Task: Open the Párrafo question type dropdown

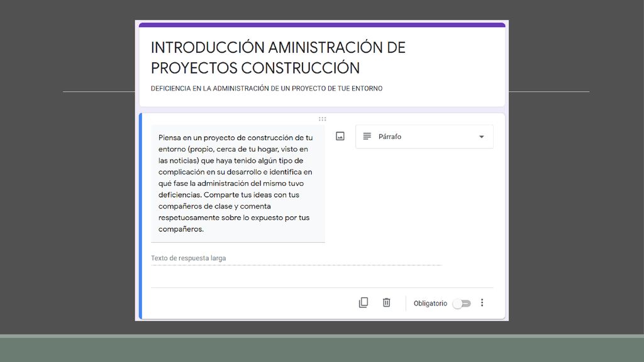Action: [x=425, y=136]
